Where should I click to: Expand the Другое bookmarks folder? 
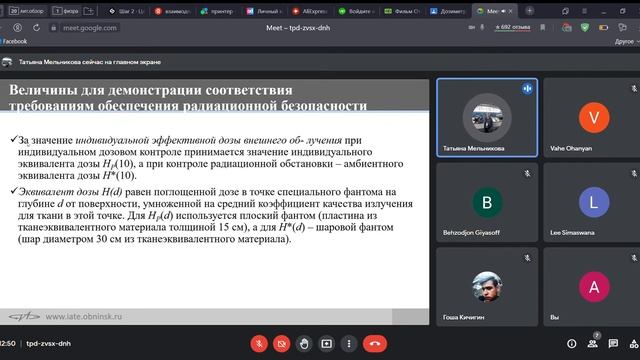626,41
